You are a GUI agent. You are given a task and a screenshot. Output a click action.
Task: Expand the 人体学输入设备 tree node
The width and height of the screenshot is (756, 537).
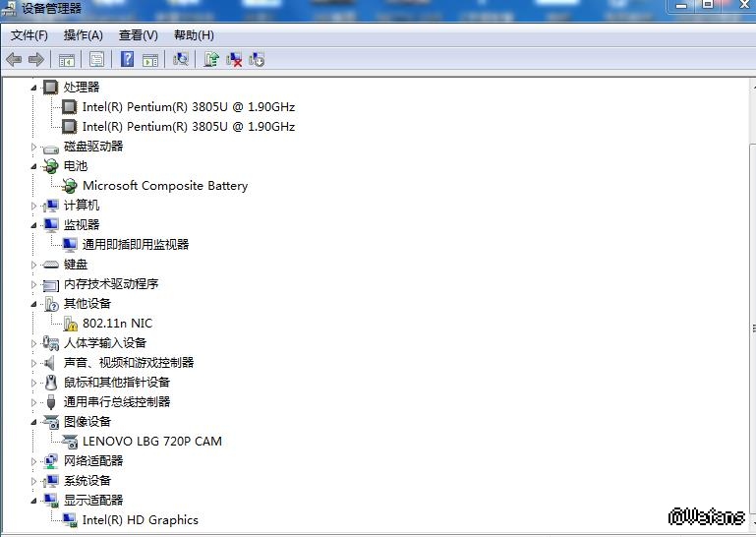point(33,343)
